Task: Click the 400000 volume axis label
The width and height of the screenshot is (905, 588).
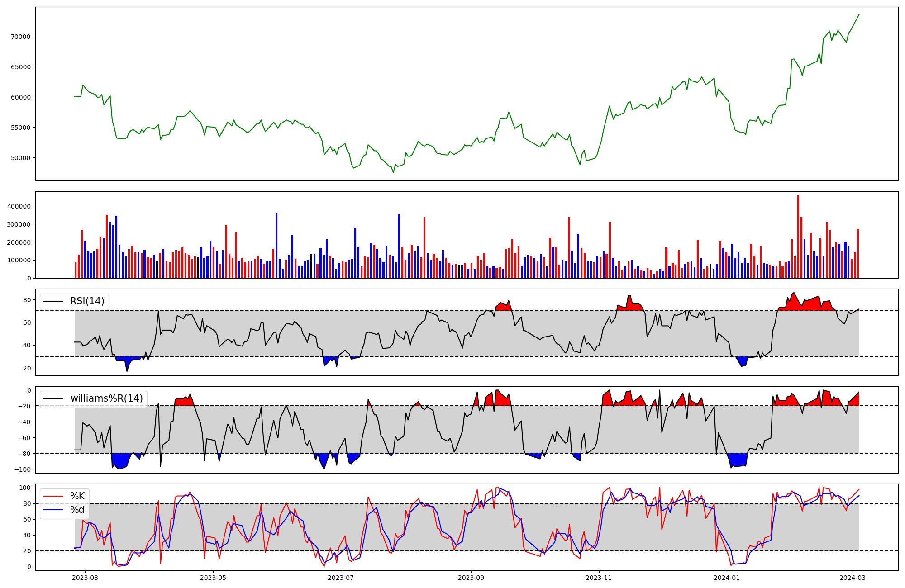Action: [19, 206]
